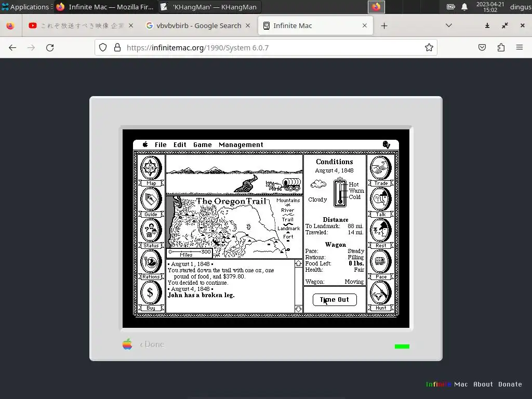Change Pace wagon icon
The image size is (532, 399).
click(x=381, y=264)
